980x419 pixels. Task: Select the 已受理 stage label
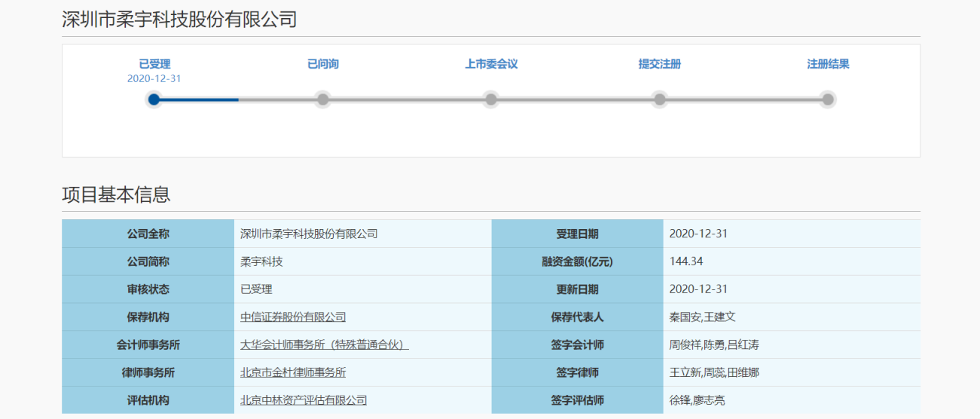click(x=154, y=64)
